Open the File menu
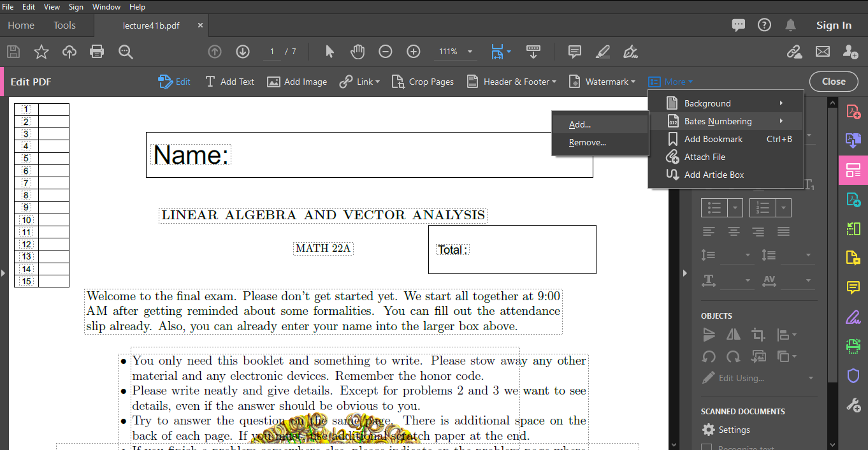 [8, 7]
